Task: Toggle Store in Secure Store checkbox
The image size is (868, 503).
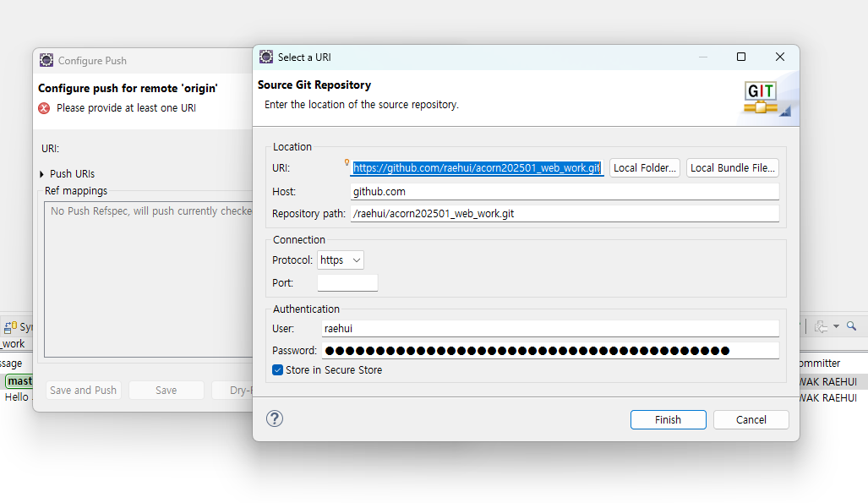Action: [277, 370]
